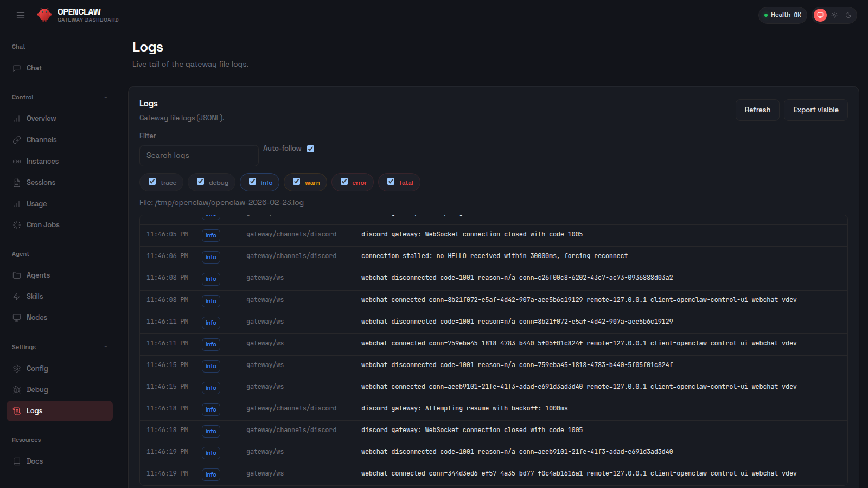868x488 pixels.
Task: Open the Logs page in sidebar
Action: coord(34,410)
